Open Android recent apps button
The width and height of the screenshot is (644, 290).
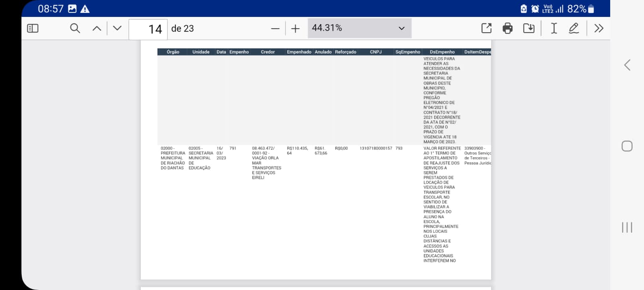[x=627, y=227]
